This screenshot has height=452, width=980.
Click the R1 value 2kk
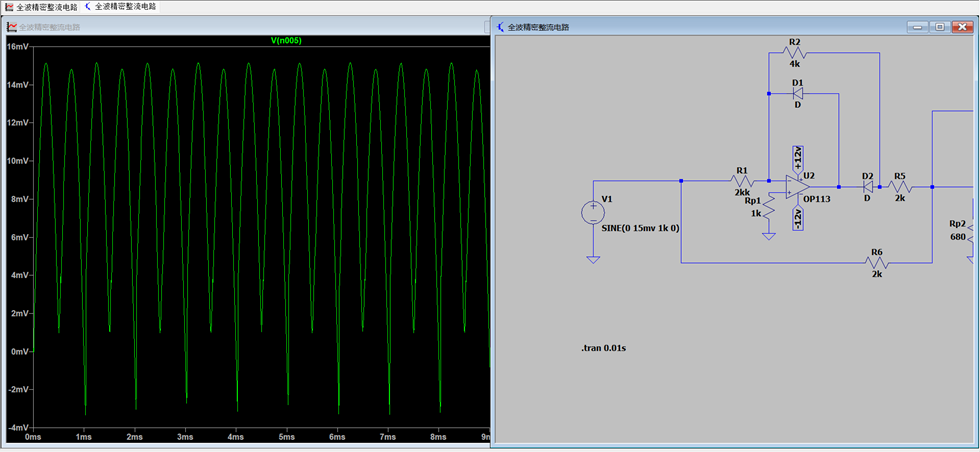point(742,193)
